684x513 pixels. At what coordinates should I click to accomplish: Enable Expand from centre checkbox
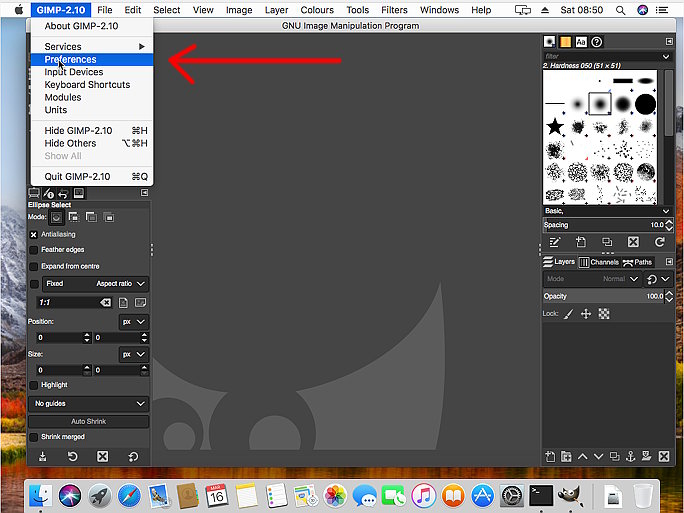34,267
